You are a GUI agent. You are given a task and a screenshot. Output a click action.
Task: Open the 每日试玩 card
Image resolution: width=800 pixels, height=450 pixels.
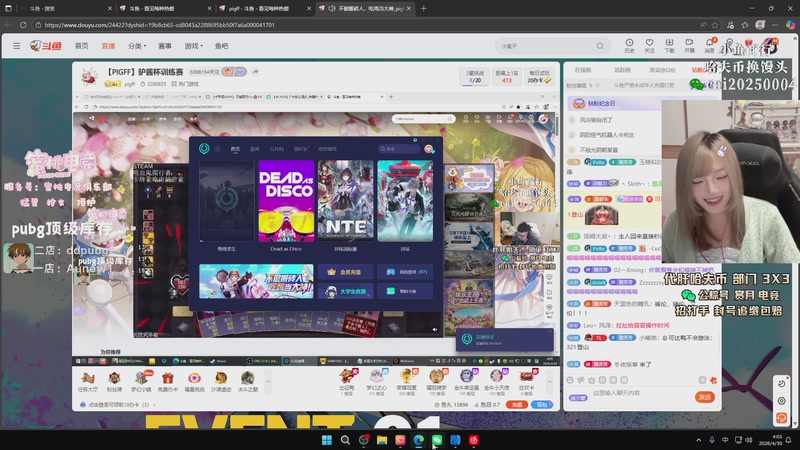539,77
